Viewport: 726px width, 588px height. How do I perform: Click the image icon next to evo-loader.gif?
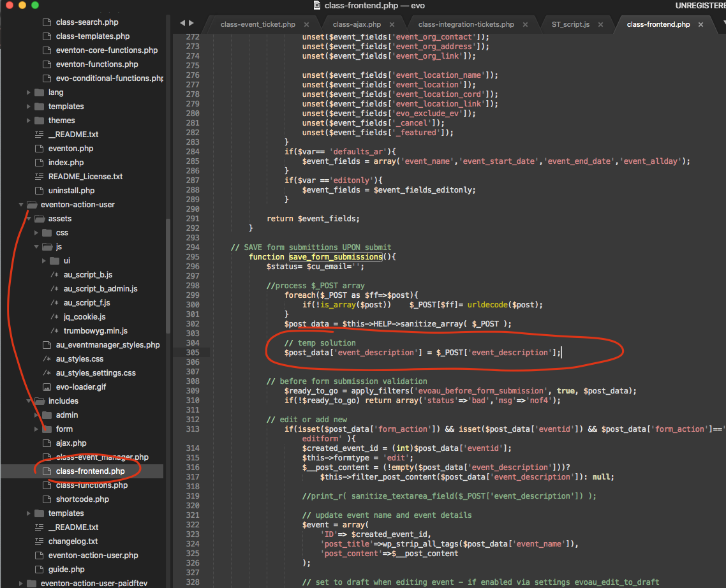pos(47,386)
